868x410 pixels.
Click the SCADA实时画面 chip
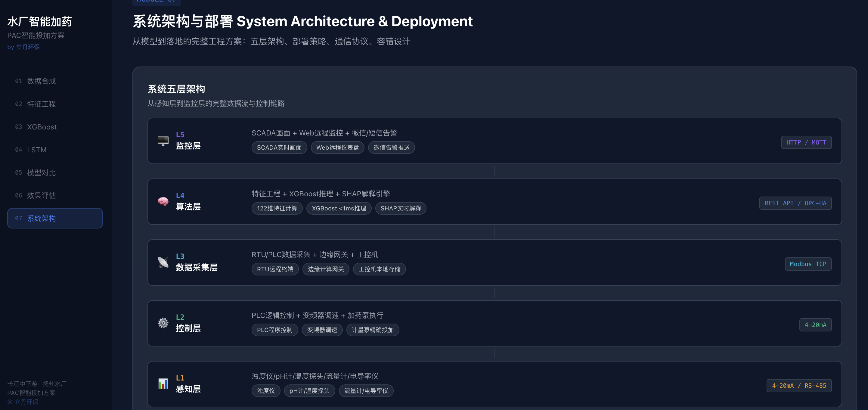tap(279, 148)
